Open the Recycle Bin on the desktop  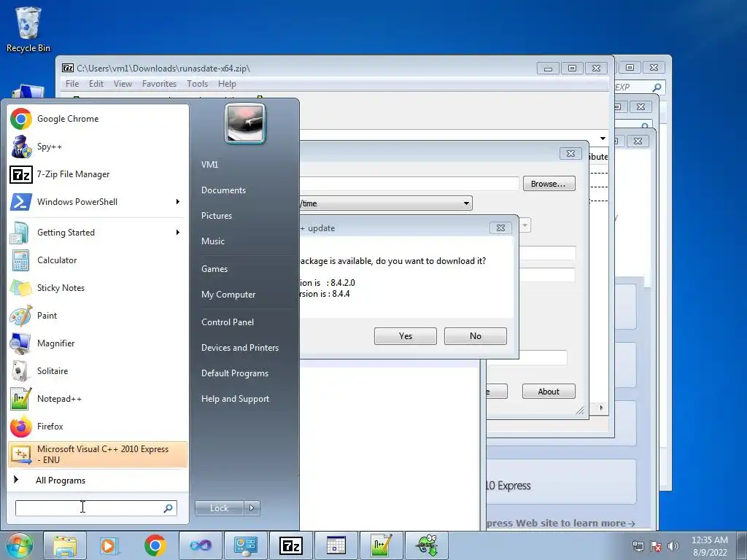[28, 29]
